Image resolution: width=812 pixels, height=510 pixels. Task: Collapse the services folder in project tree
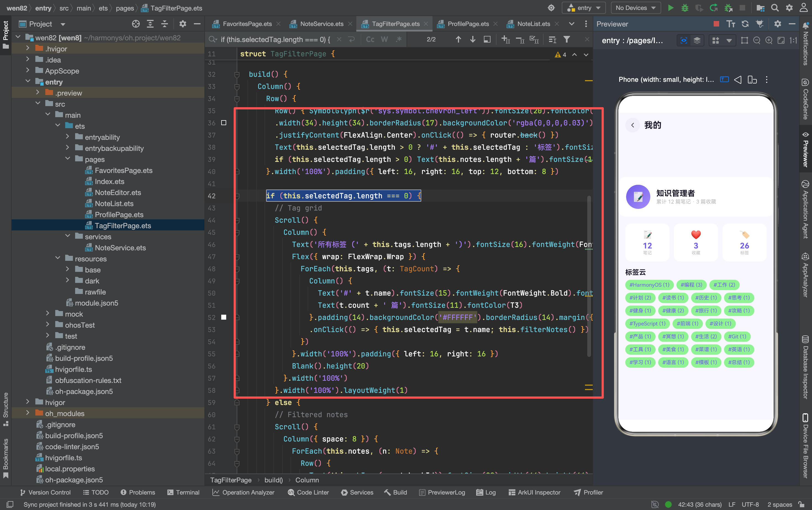68,236
